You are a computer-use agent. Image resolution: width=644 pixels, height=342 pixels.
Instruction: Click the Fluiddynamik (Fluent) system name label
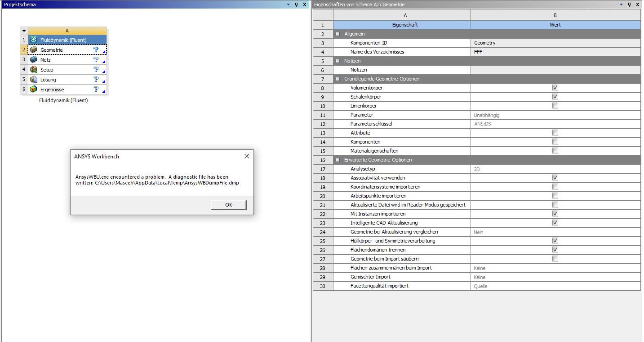63,100
